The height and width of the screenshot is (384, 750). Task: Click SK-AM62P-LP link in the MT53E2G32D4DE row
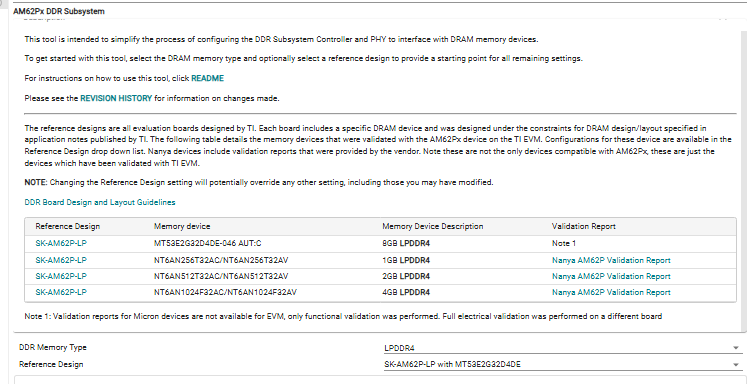click(x=61, y=243)
